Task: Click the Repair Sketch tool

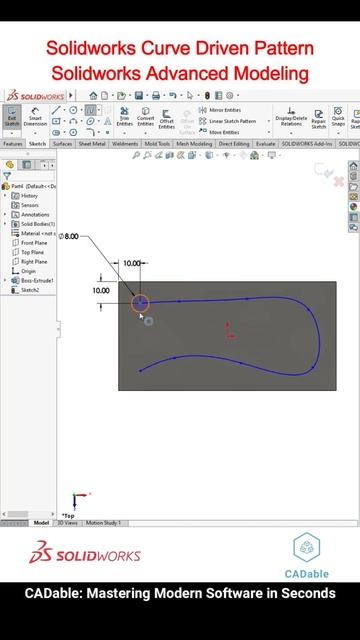Action: click(x=319, y=119)
